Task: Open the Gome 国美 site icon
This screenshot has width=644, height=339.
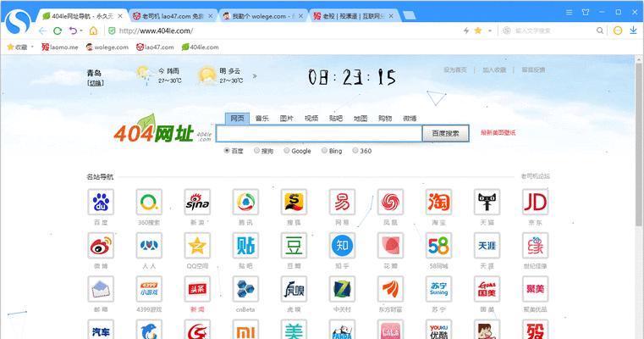Action: [487, 289]
